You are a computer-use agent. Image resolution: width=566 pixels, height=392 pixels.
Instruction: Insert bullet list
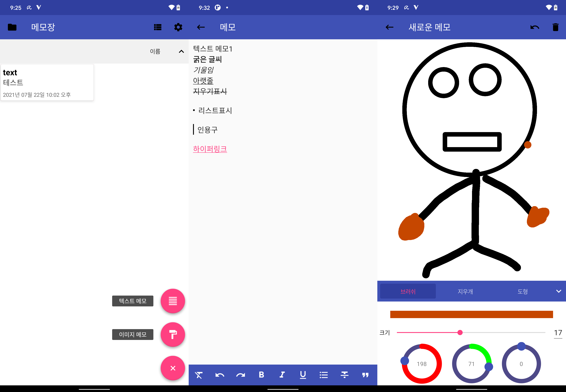tap(324, 375)
